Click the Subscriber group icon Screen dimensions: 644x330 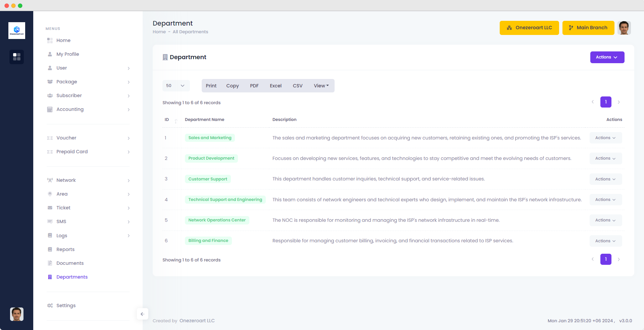point(50,95)
